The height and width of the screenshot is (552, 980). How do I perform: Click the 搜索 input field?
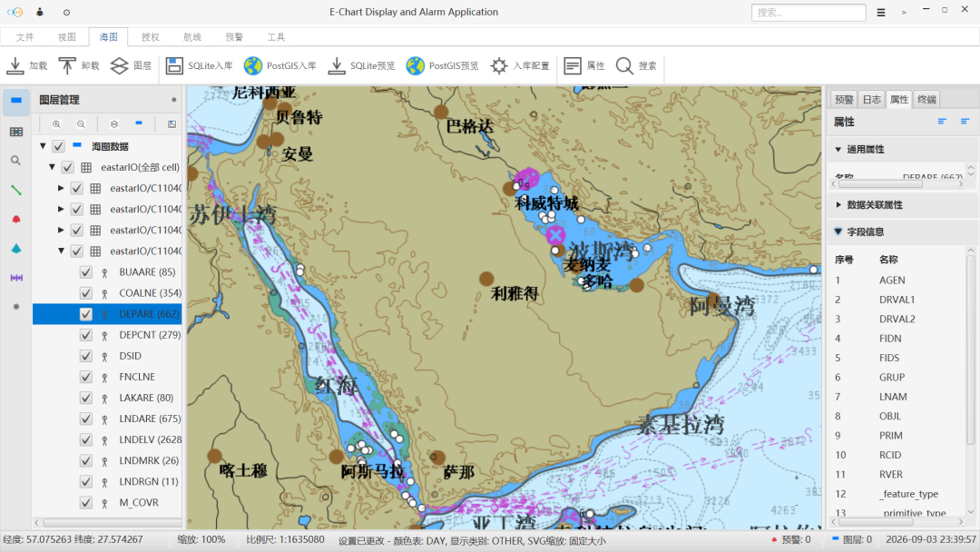click(x=808, y=13)
